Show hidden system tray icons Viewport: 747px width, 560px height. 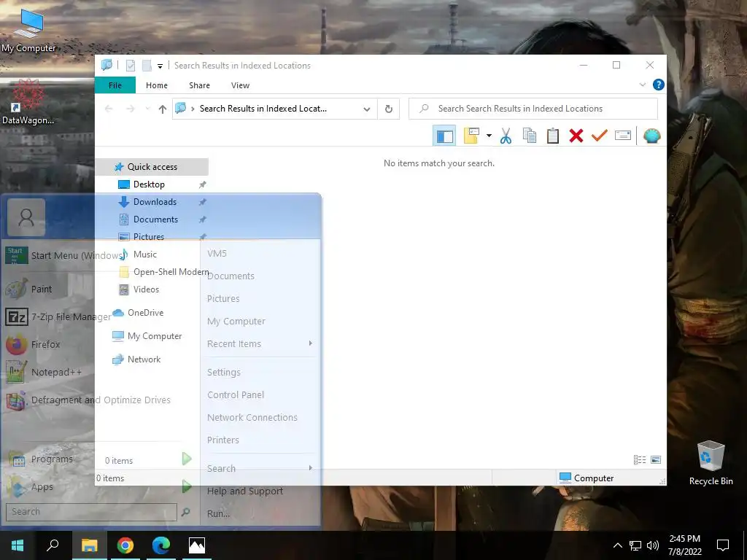[x=617, y=545]
